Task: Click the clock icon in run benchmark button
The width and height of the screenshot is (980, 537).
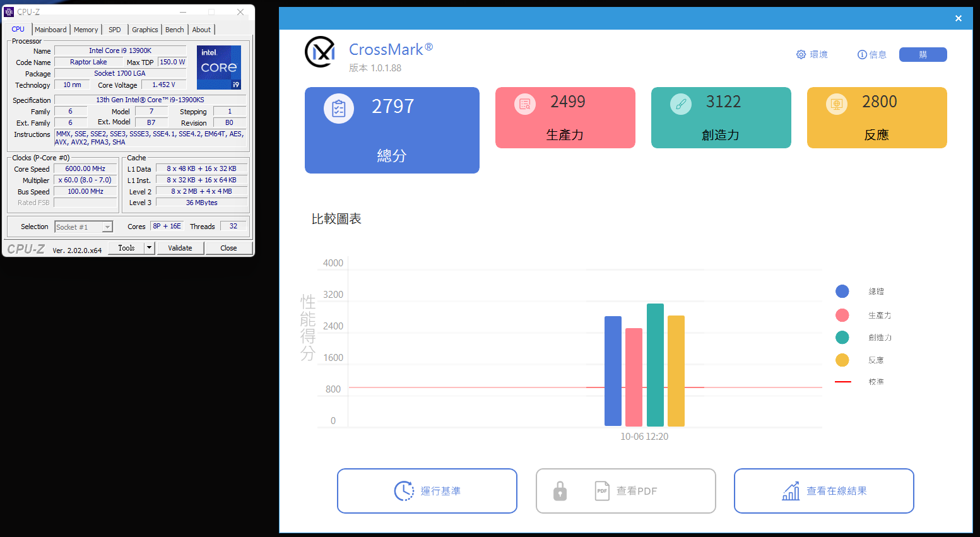Action: pyautogui.click(x=404, y=491)
